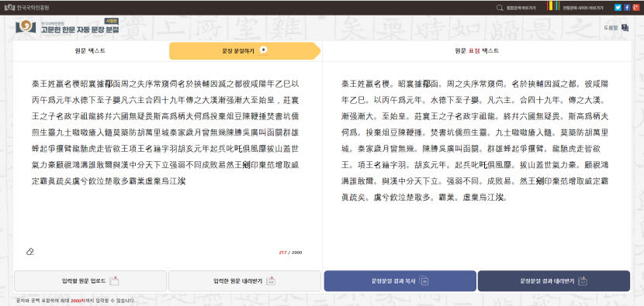
Task: Download results via 문장분절 결과 내려받기
Action: coord(554,281)
